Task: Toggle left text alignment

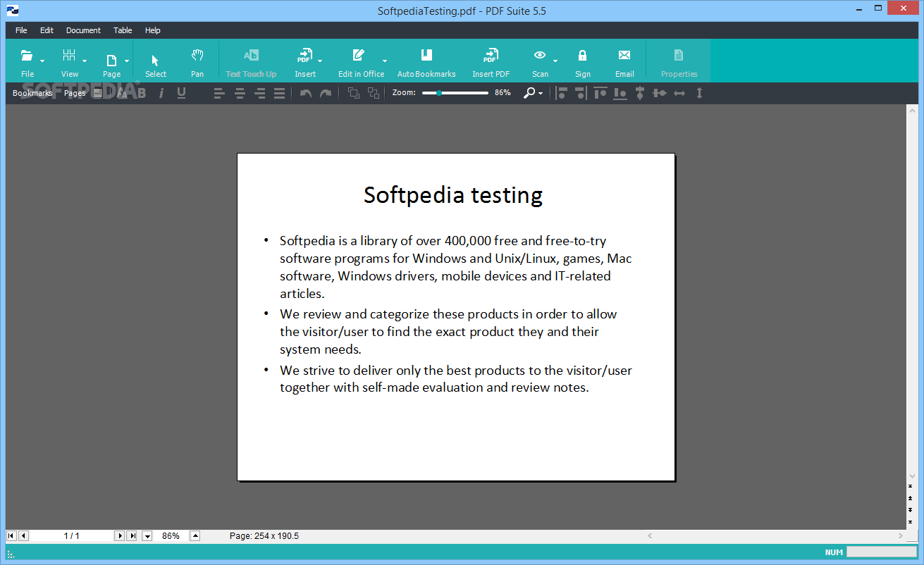Action: [x=220, y=93]
